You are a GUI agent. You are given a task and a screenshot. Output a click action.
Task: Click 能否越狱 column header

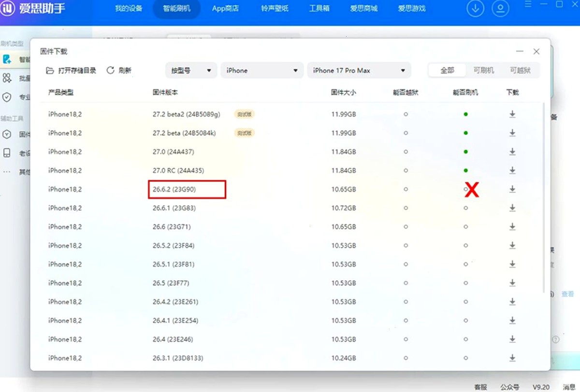406,92
